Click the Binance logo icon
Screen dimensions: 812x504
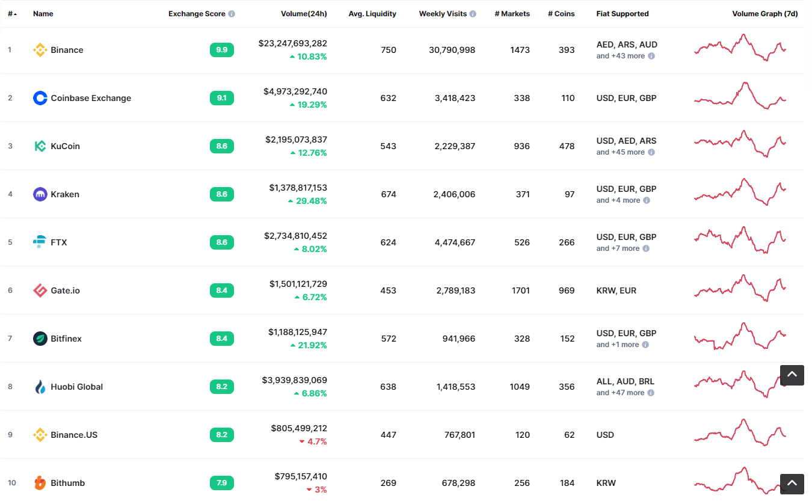[40, 50]
